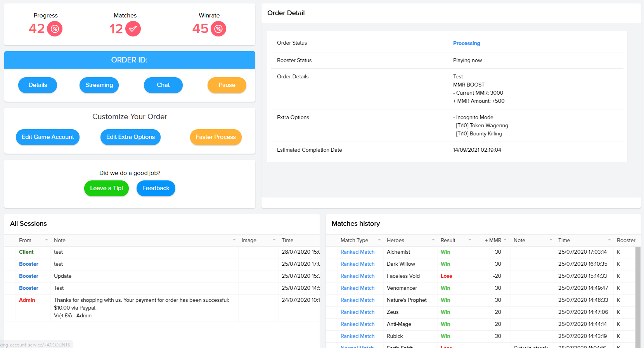This screenshot has width=644, height=348.
Task: Open the Result column dropdown arrow
Action: (x=469, y=240)
